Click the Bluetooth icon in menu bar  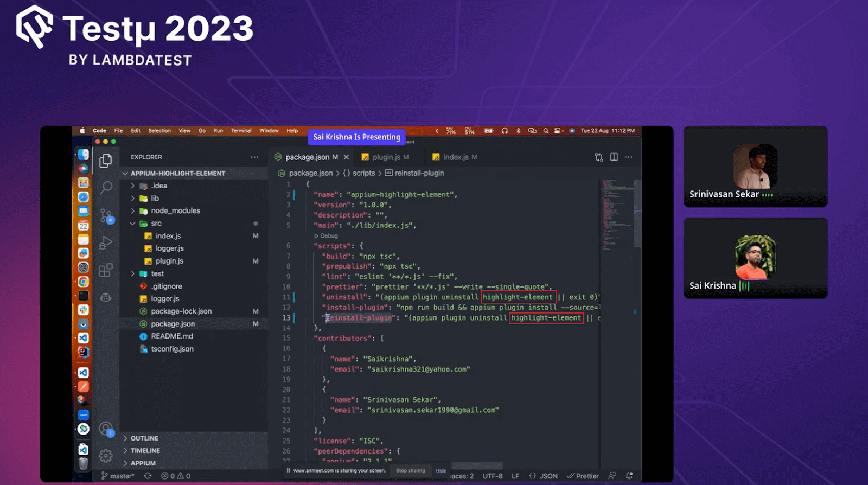click(x=518, y=131)
